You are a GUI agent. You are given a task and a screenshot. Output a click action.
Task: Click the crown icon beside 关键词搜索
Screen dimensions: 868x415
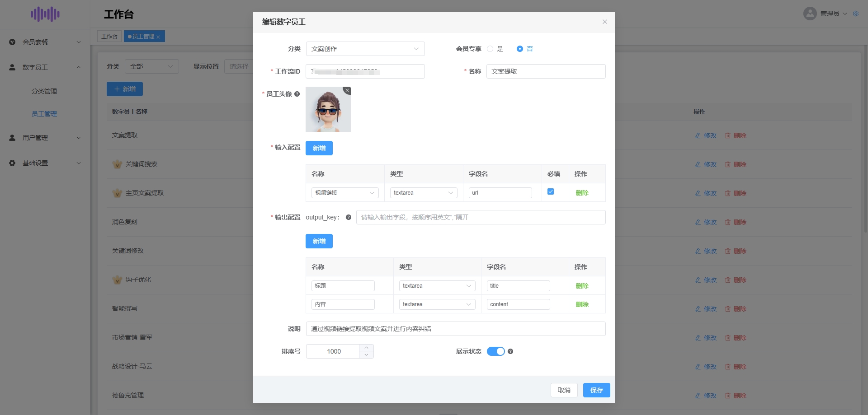pos(117,164)
